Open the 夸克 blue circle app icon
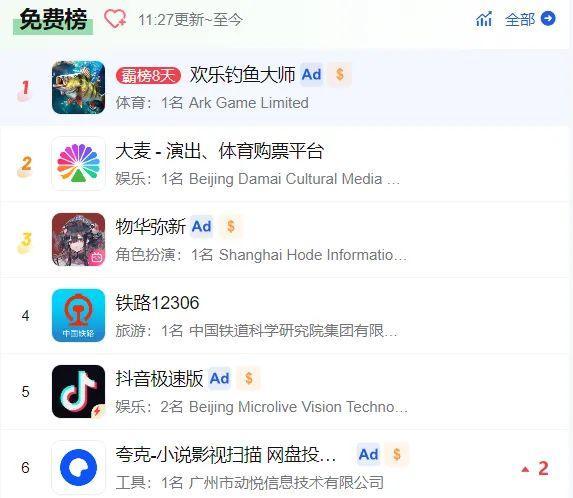 point(78,467)
